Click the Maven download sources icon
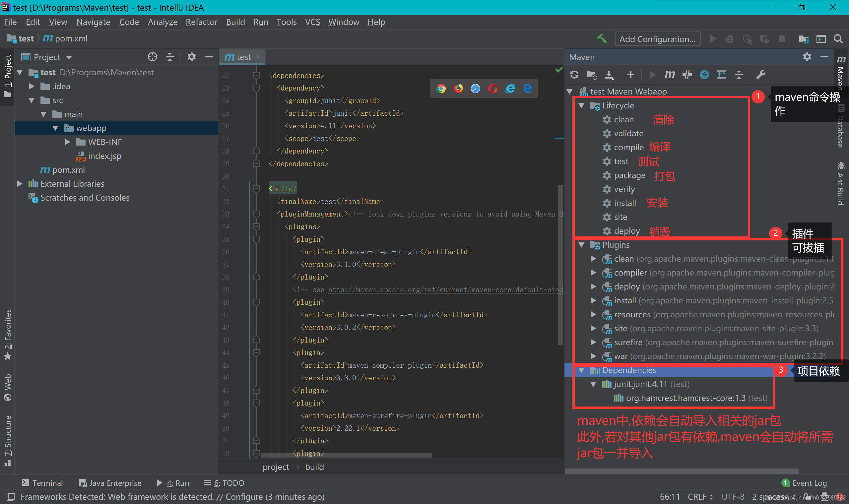849x504 pixels. [608, 74]
